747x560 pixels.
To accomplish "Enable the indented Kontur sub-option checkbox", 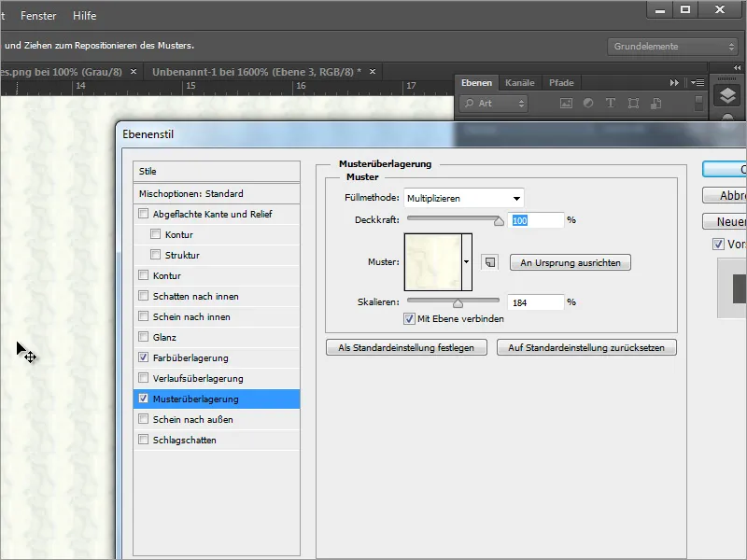I will (155, 234).
